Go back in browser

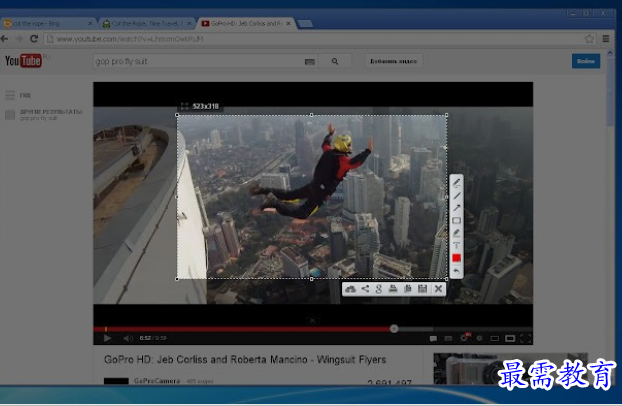(5, 39)
